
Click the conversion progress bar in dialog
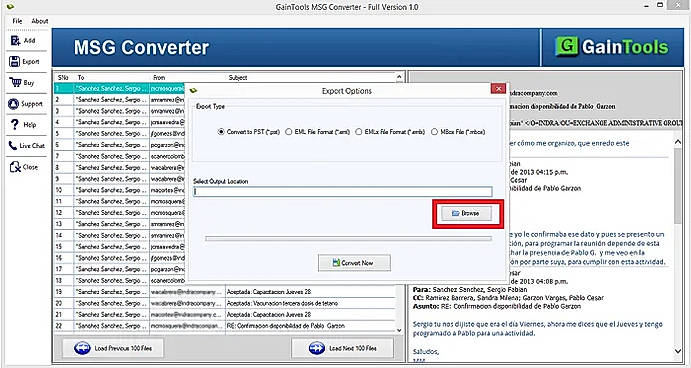[348, 238]
